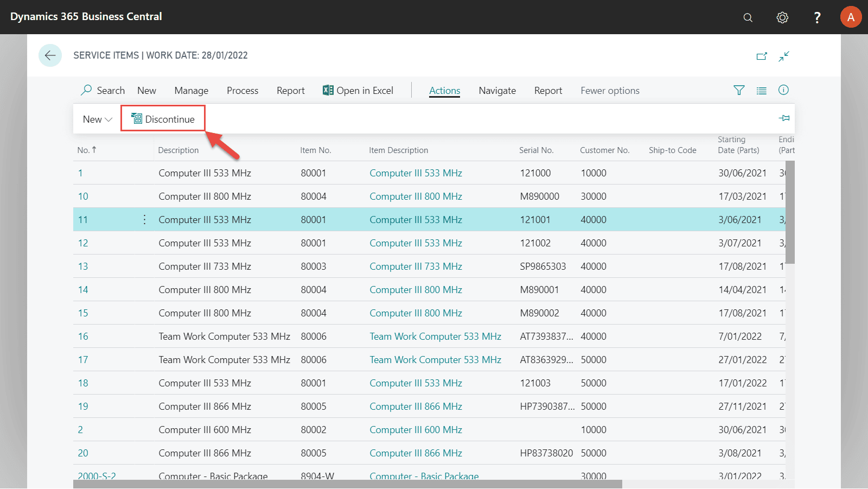Viewport: 868px width, 489px height.
Task: Click serial number M890000
Action: pyautogui.click(x=540, y=196)
